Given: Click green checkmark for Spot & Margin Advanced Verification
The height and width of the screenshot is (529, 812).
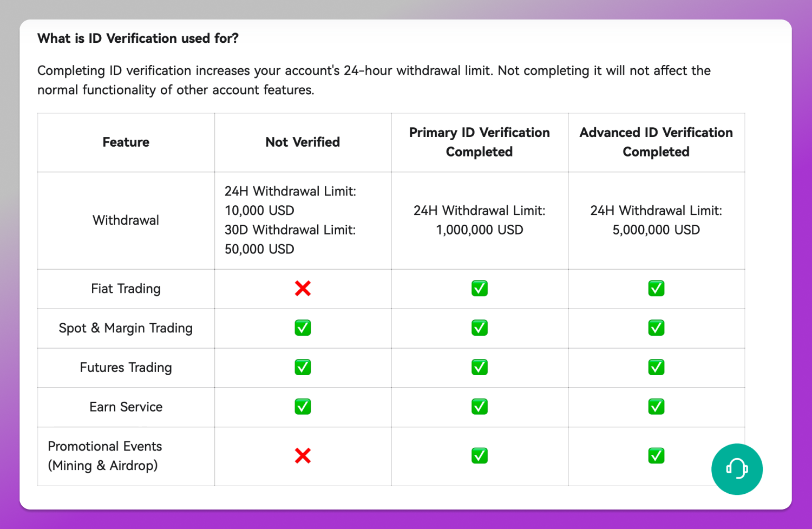Looking at the screenshot, I should pos(656,328).
